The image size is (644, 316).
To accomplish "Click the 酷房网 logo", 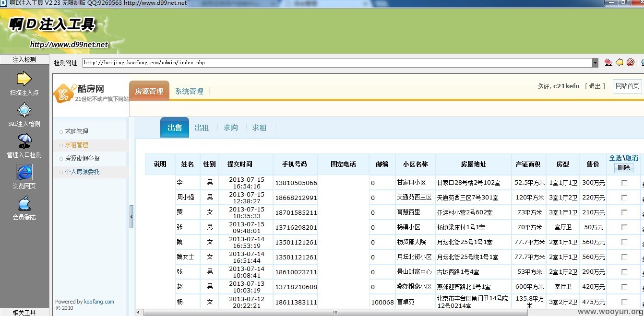I will pyautogui.click(x=91, y=93).
